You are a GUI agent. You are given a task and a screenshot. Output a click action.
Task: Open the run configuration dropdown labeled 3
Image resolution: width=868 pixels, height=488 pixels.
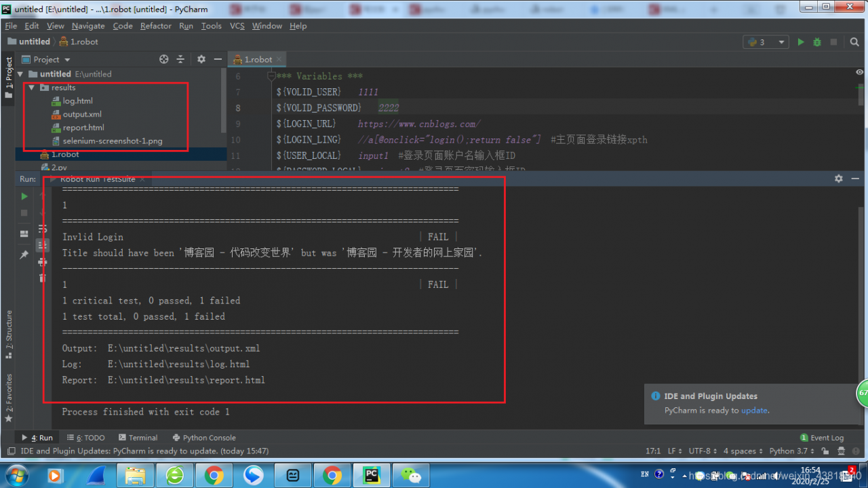pyautogui.click(x=766, y=42)
